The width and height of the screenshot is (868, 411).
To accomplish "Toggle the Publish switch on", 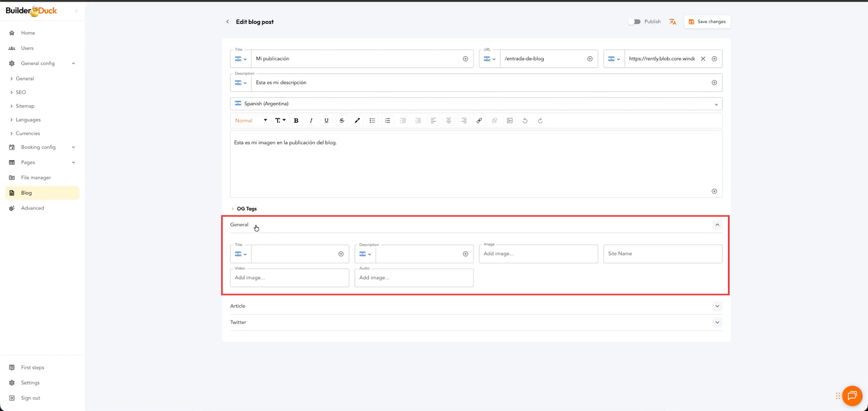I will pyautogui.click(x=634, y=22).
